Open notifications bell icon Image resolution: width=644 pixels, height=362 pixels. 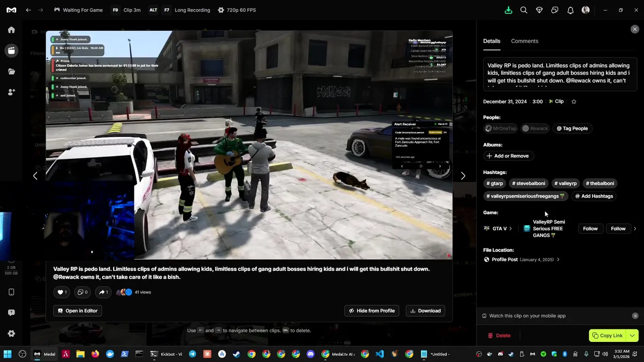(571, 10)
